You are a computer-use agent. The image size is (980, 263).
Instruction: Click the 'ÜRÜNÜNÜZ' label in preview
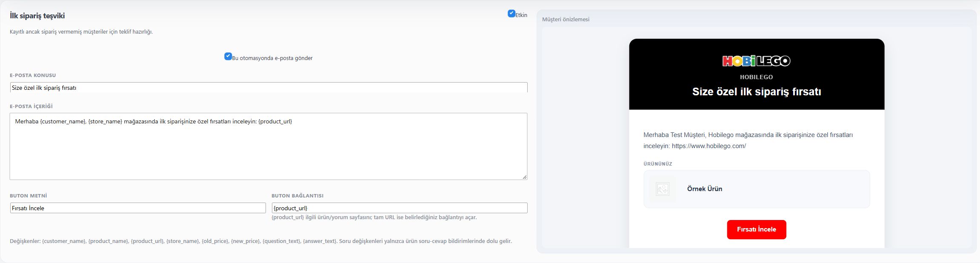point(658,164)
